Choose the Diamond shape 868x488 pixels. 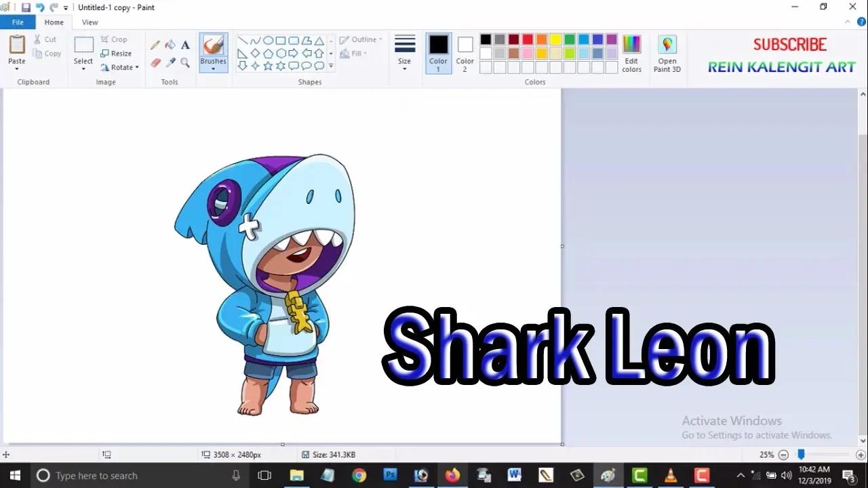tap(255, 54)
